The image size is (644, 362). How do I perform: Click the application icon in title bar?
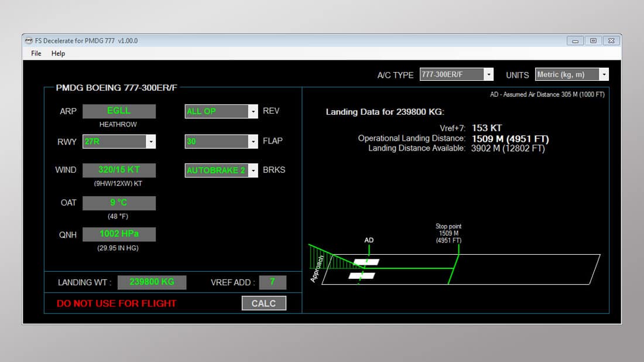[x=29, y=41]
